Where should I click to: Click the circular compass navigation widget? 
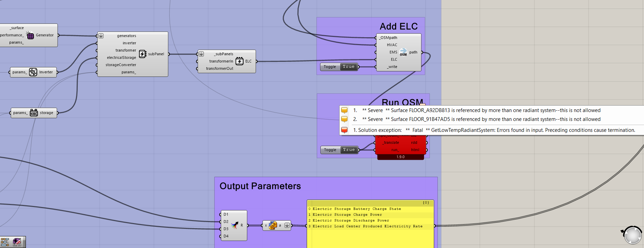tap(633, 235)
